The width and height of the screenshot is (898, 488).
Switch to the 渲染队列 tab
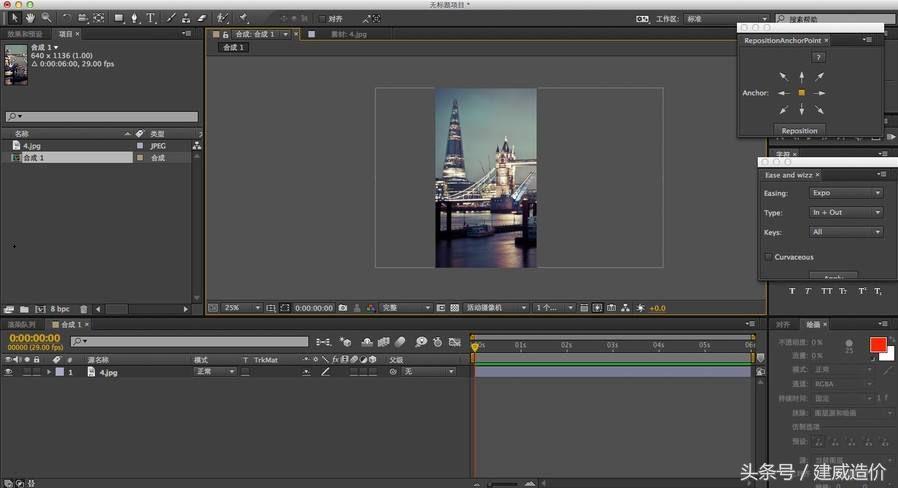(x=22, y=324)
